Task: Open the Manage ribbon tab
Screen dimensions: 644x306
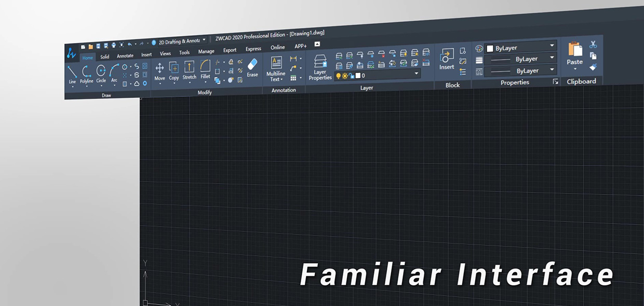Action: (206, 51)
